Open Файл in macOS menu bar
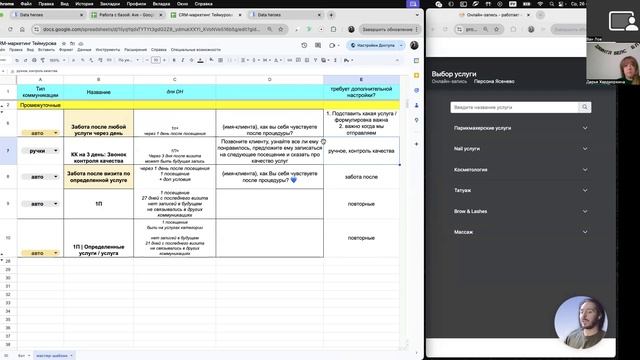Image resolution: width=640 pixels, height=360 pixels. point(26,4)
